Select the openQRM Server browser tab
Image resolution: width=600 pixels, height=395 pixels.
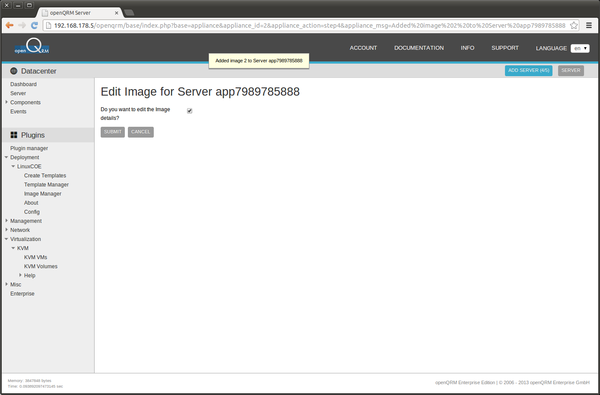pos(80,13)
